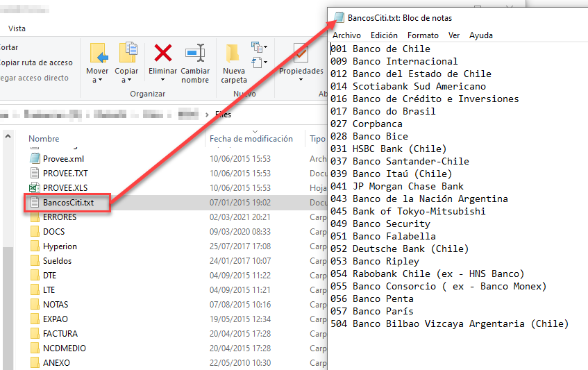Select the Provee.xml file name
The width and height of the screenshot is (588, 370).
[x=63, y=158]
